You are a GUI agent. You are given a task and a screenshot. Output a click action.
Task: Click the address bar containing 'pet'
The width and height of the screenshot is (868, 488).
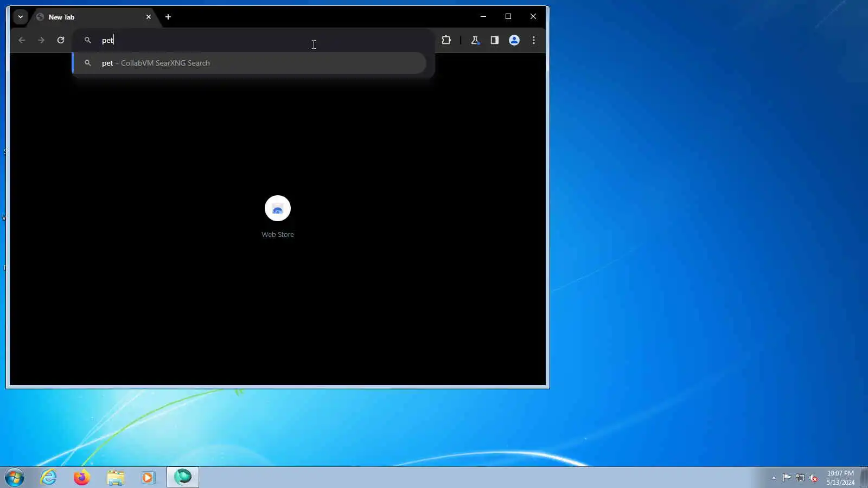pos(253,40)
